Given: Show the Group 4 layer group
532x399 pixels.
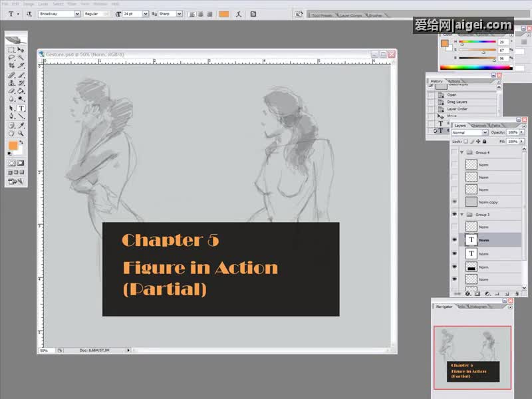Looking at the screenshot, I should point(454,152).
